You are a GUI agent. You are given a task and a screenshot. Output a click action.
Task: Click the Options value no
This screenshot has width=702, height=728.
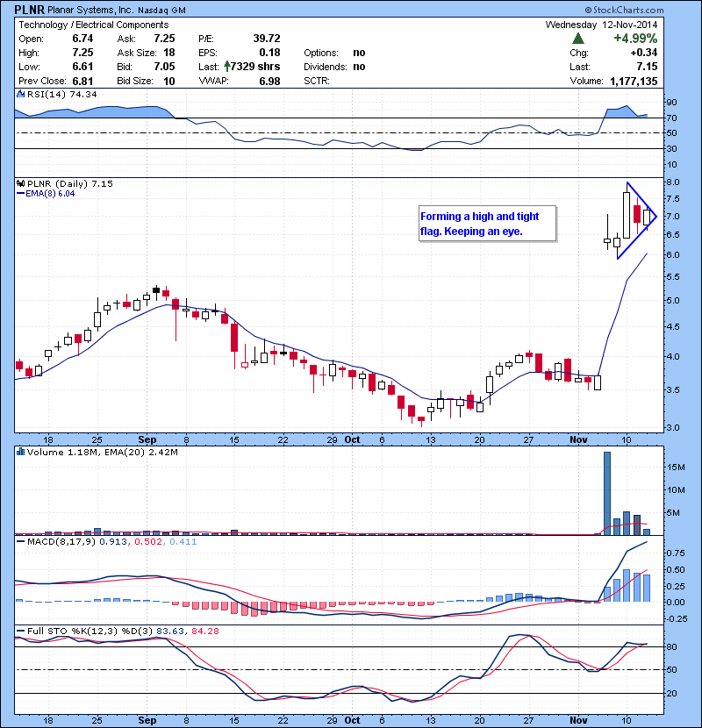[359, 53]
